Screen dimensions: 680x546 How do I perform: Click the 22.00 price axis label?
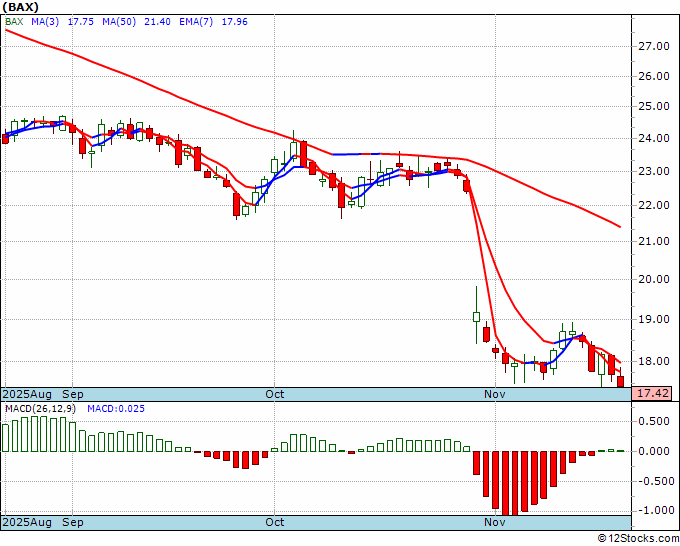(x=654, y=205)
